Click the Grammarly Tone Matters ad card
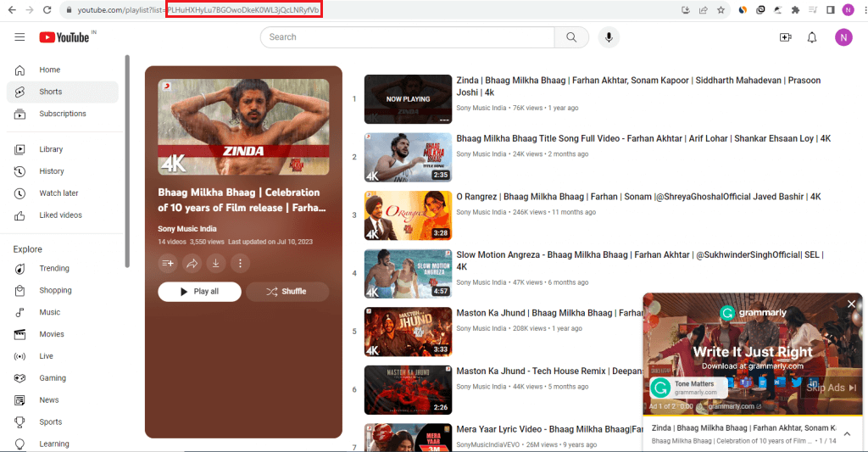The image size is (868, 452). pyautogui.click(x=687, y=388)
